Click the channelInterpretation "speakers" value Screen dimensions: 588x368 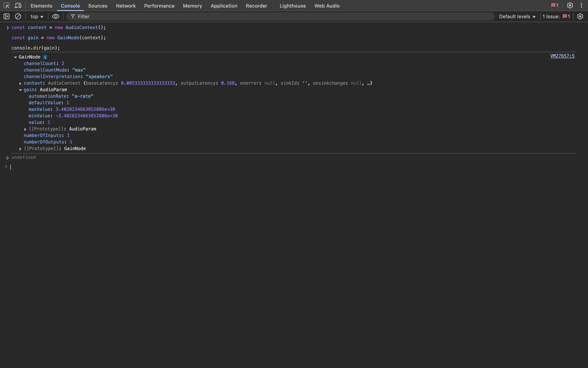99,77
